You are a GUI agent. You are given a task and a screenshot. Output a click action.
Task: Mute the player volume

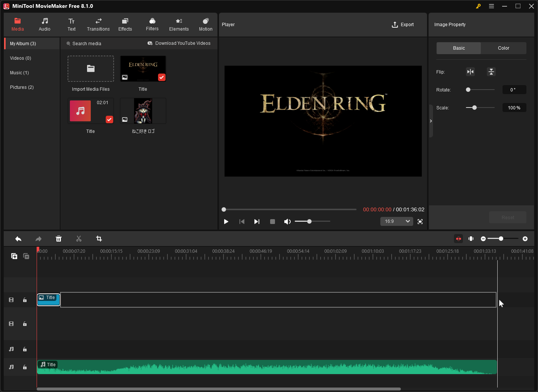click(x=287, y=222)
